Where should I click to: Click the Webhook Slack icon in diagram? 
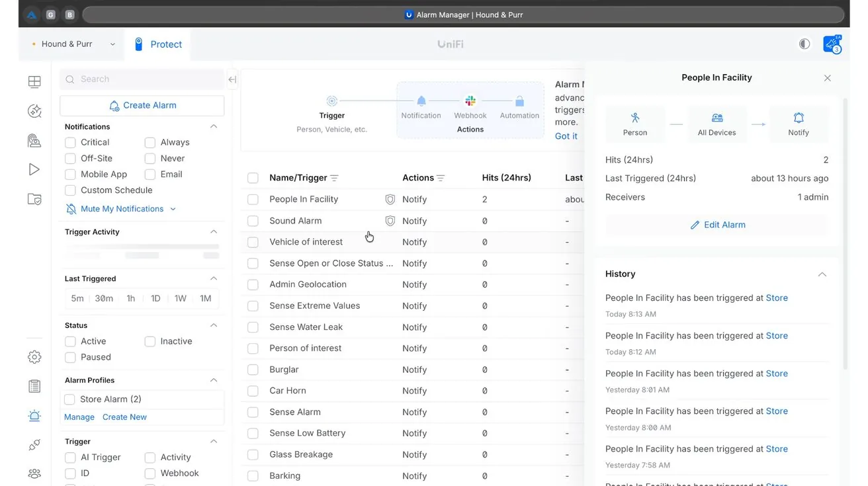tap(470, 101)
